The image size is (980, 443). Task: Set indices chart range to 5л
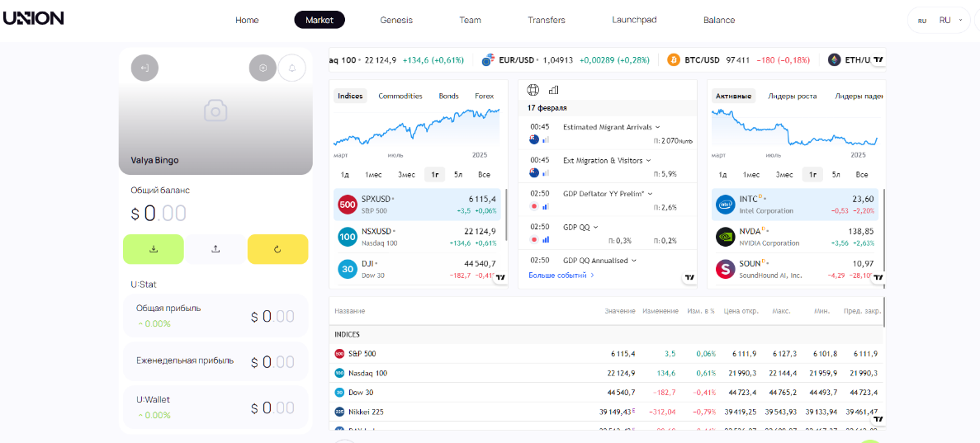(458, 174)
